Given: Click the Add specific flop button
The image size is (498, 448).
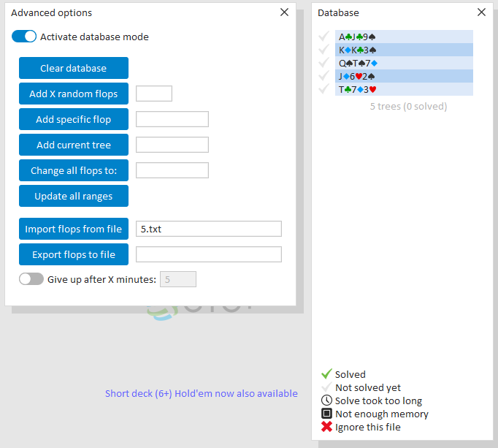Looking at the screenshot, I should [x=74, y=119].
